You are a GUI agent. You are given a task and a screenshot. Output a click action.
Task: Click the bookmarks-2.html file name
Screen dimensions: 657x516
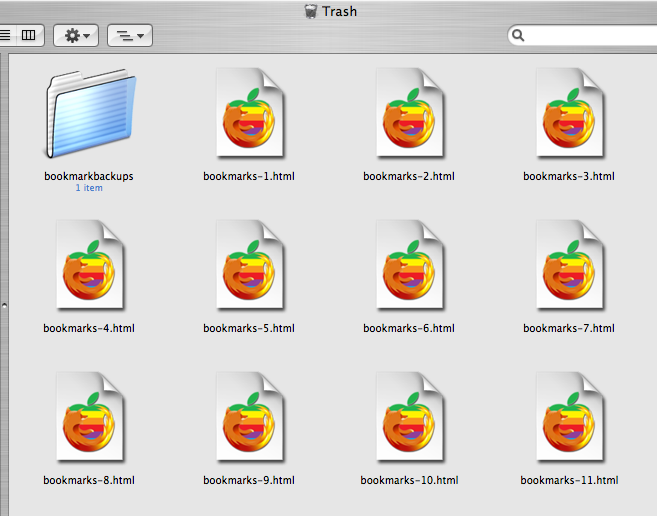(409, 176)
